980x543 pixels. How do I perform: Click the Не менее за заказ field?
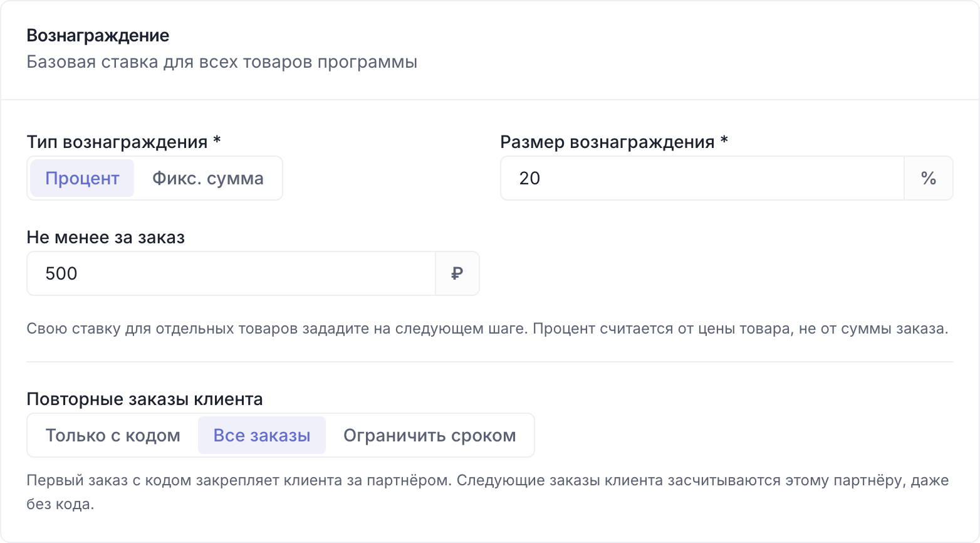point(231,273)
